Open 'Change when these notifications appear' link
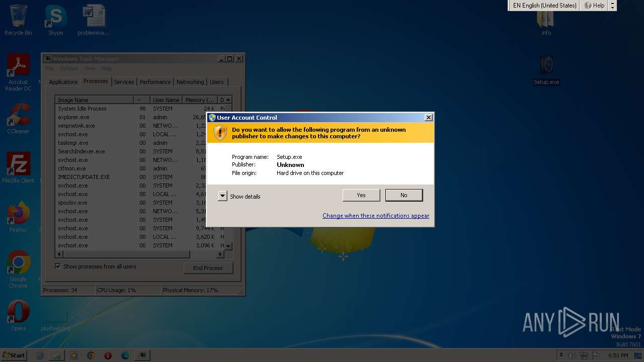This screenshot has height=362, width=644. (376, 216)
